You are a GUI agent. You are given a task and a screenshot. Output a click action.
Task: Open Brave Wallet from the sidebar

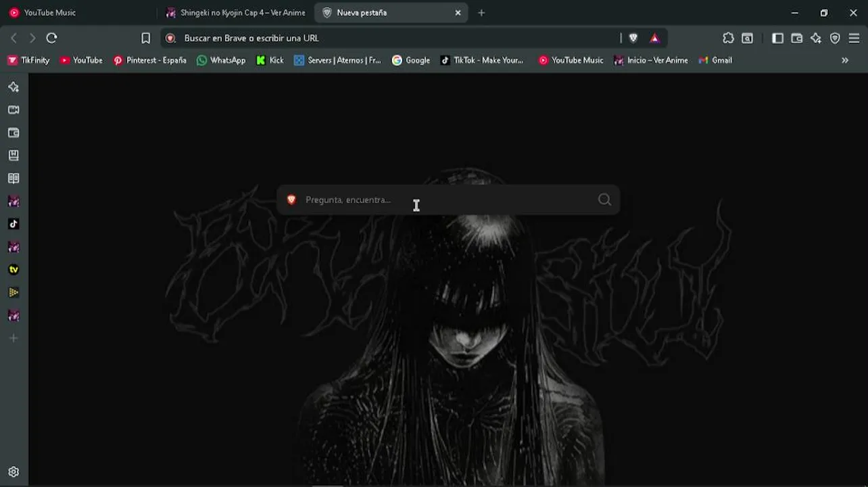14,133
